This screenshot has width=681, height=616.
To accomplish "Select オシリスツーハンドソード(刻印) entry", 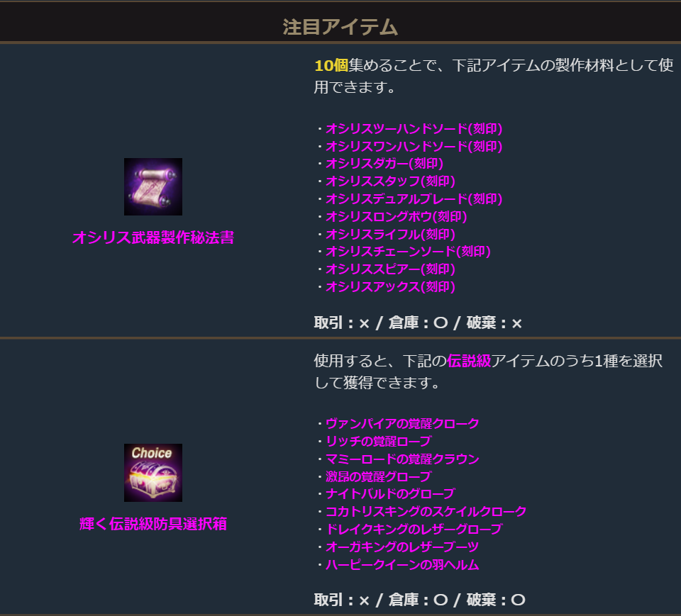I will pyautogui.click(x=414, y=128).
